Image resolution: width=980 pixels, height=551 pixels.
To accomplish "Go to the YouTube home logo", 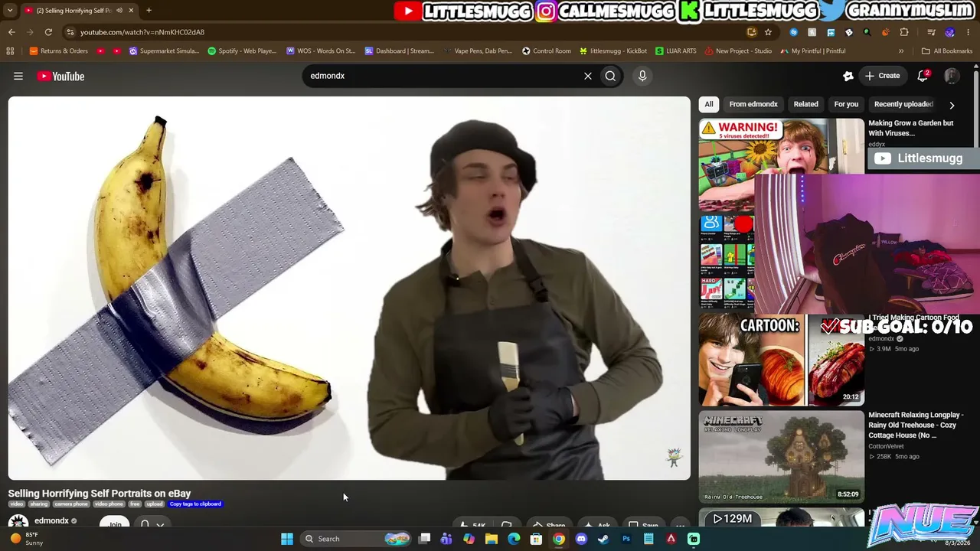I will tap(60, 76).
